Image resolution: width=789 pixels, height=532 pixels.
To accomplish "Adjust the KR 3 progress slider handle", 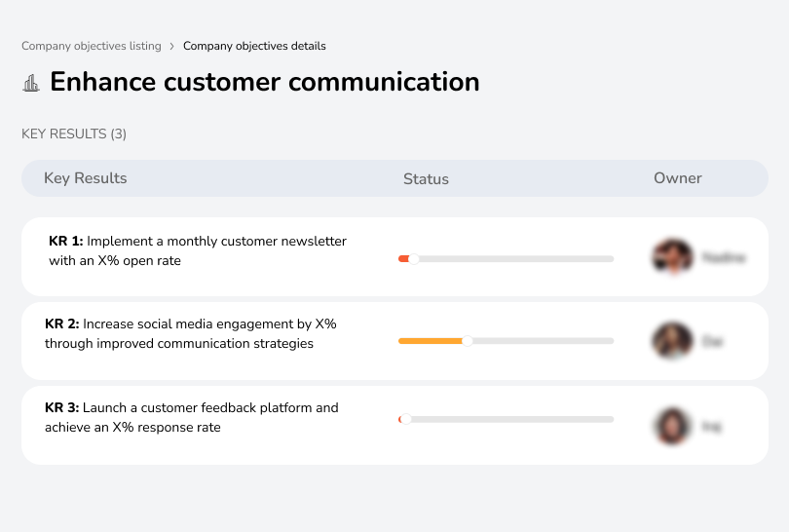I will pyautogui.click(x=405, y=419).
